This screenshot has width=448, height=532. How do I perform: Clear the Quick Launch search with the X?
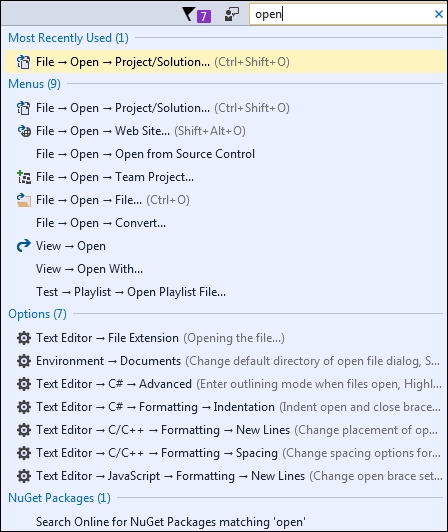click(x=439, y=14)
